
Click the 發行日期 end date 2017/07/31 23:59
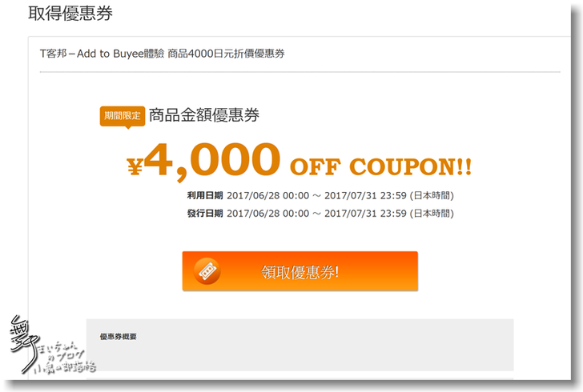(x=365, y=214)
